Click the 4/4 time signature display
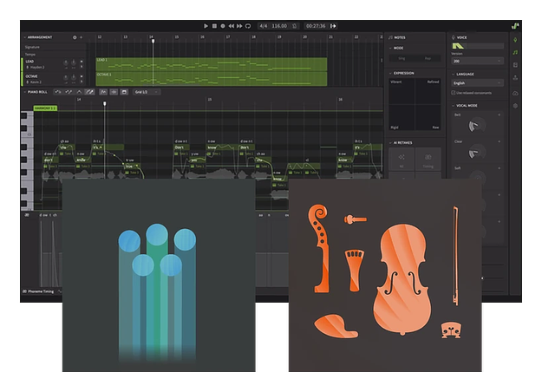Screen dimensions: 542x392 pos(264,26)
